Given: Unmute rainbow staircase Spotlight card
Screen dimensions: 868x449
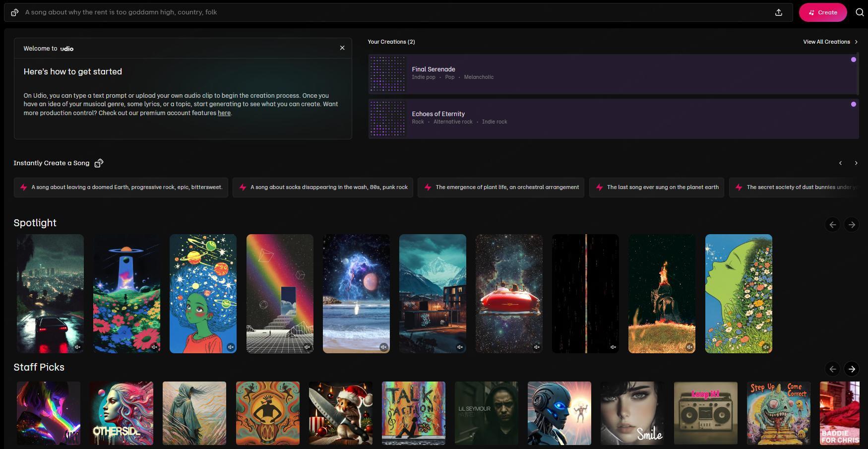Looking at the screenshot, I should pos(307,347).
